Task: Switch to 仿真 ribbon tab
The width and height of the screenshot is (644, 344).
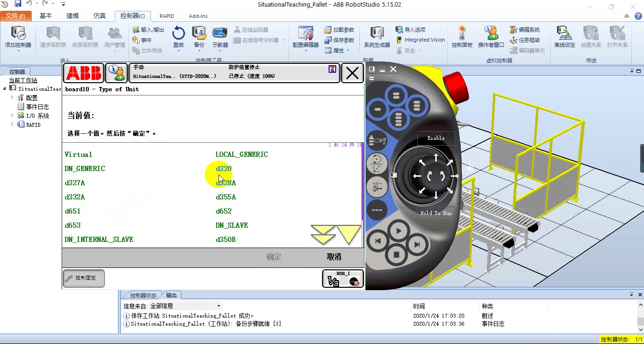Action: coord(100,16)
